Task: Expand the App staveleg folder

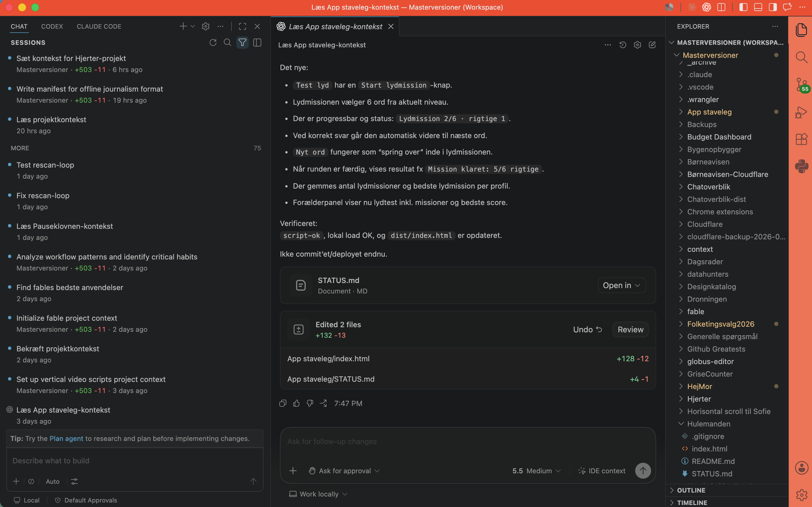Action: 709,112
